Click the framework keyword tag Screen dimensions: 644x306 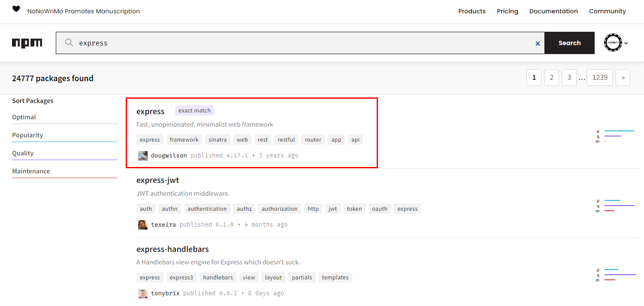[184, 139]
